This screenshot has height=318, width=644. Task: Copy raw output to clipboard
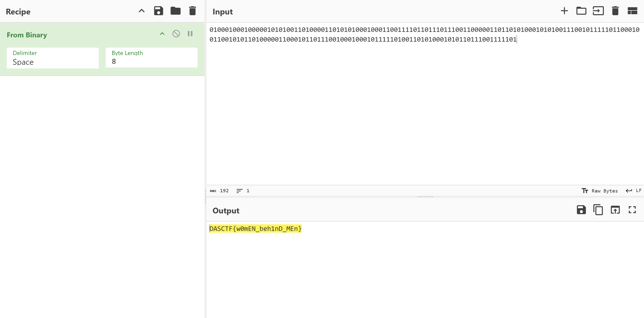point(598,210)
